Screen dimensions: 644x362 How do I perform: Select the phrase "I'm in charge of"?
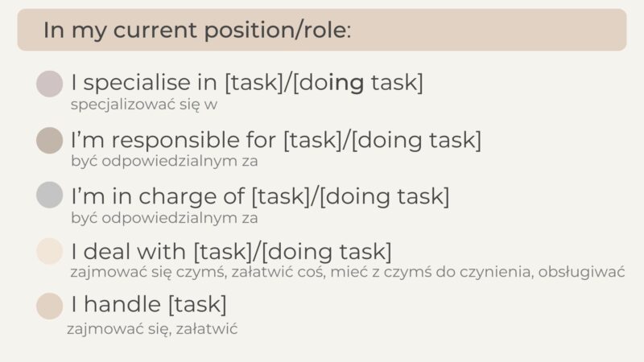pos(157,195)
